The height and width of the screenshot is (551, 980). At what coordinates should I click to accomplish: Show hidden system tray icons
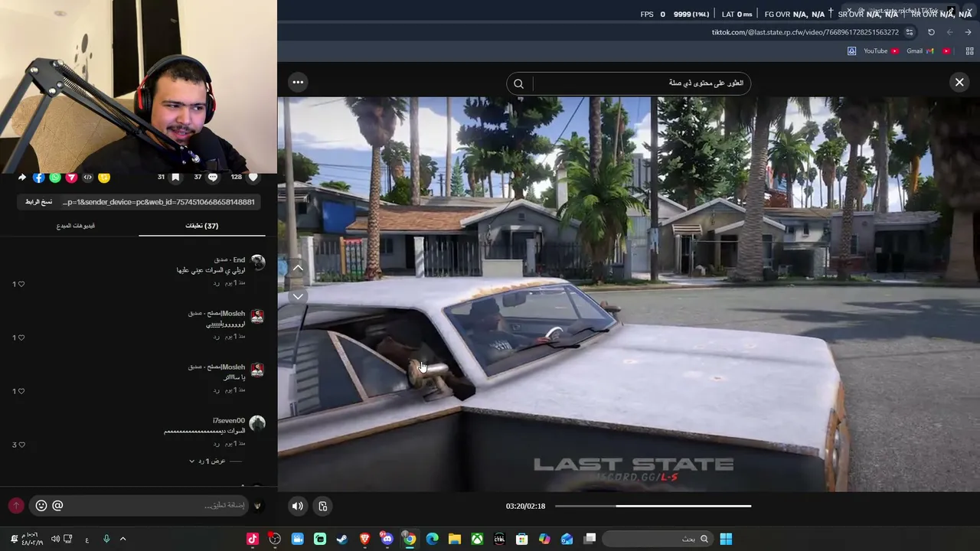point(122,539)
